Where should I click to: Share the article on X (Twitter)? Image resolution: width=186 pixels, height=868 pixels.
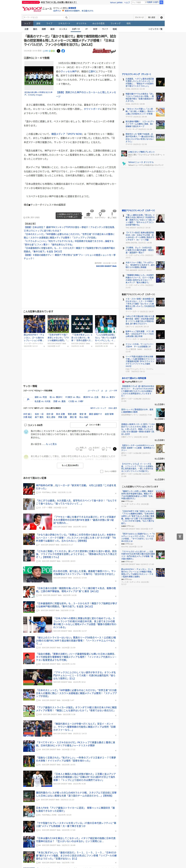58,51
